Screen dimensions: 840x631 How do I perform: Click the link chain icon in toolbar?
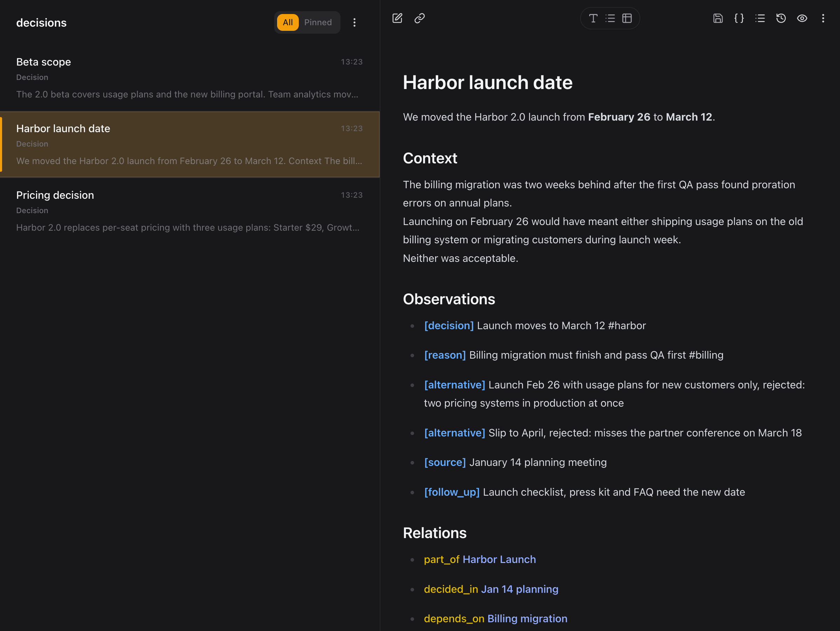420,18
